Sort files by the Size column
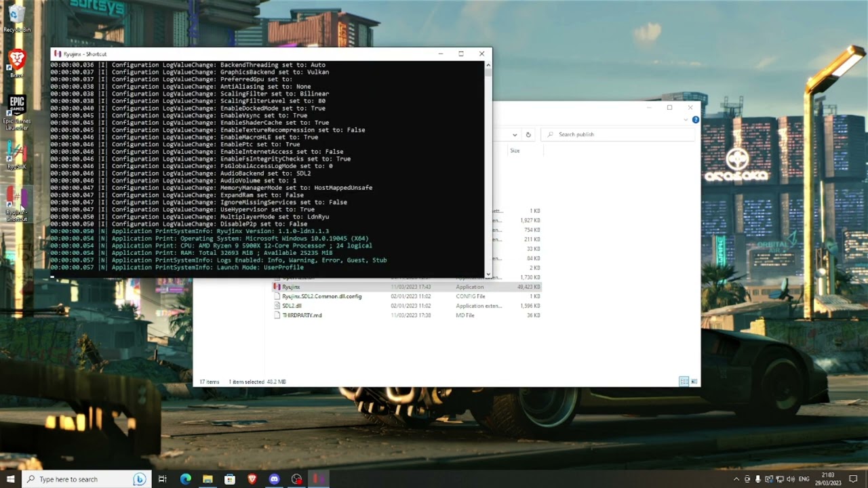 coord(515,150)
